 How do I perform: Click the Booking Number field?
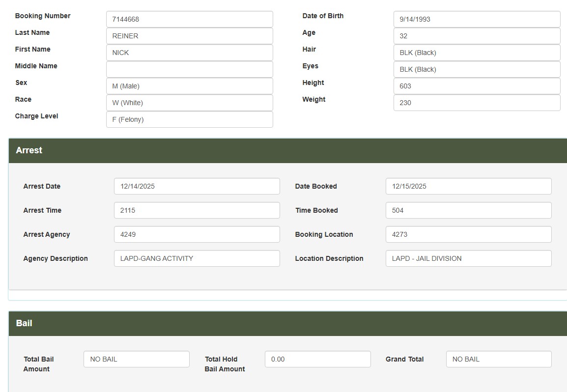190,19
